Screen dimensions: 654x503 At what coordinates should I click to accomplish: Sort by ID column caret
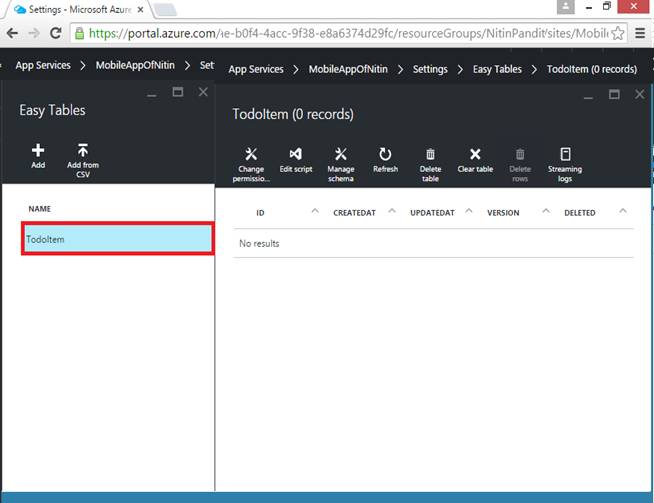click(x=315, y=211)
